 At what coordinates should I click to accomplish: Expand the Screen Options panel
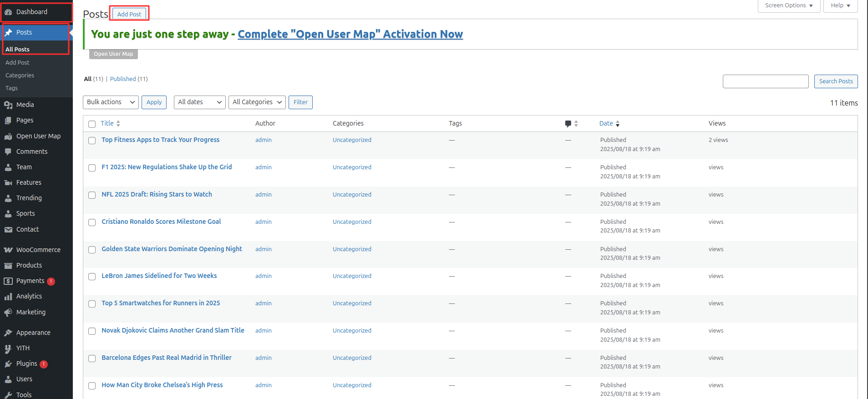(x=788, y=5)
